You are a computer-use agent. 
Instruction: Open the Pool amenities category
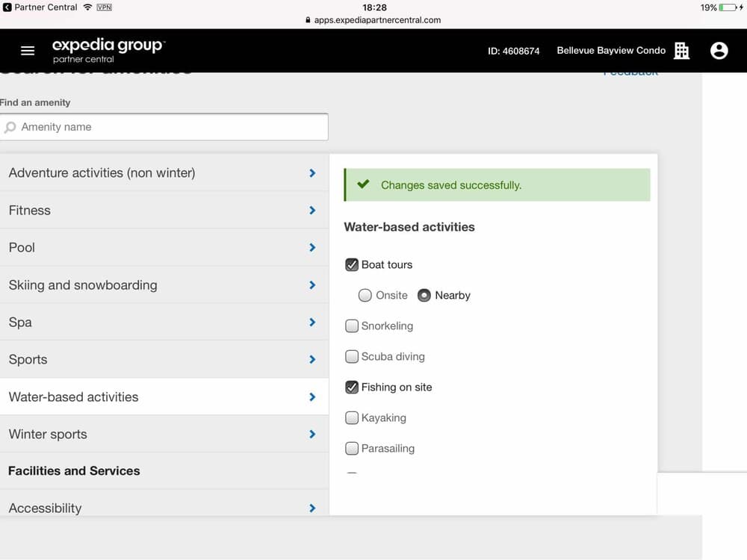[x=164, y=248]
